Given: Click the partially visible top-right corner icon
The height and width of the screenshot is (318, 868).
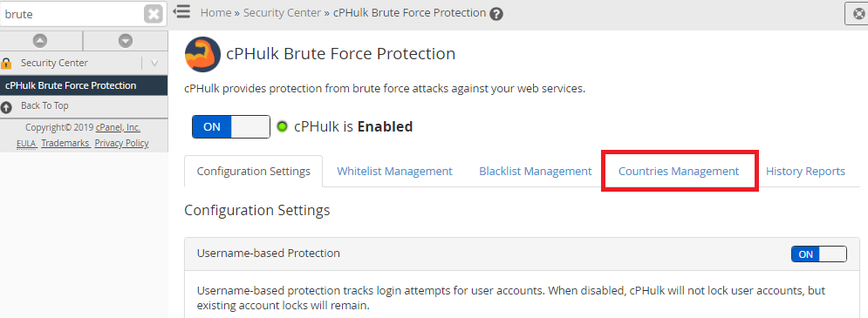Looking at the screenshot, I should [857, 14].
